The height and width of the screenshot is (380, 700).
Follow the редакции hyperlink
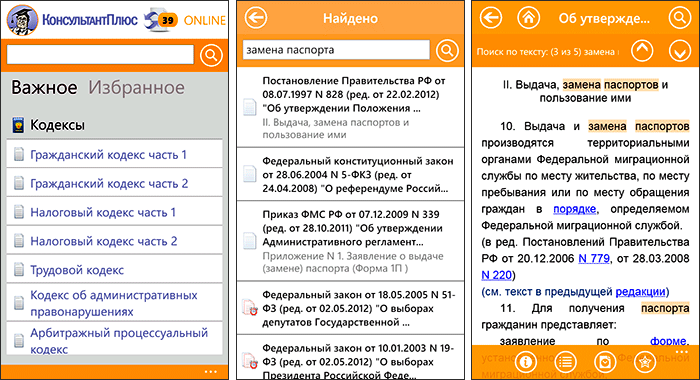[640, 292]
